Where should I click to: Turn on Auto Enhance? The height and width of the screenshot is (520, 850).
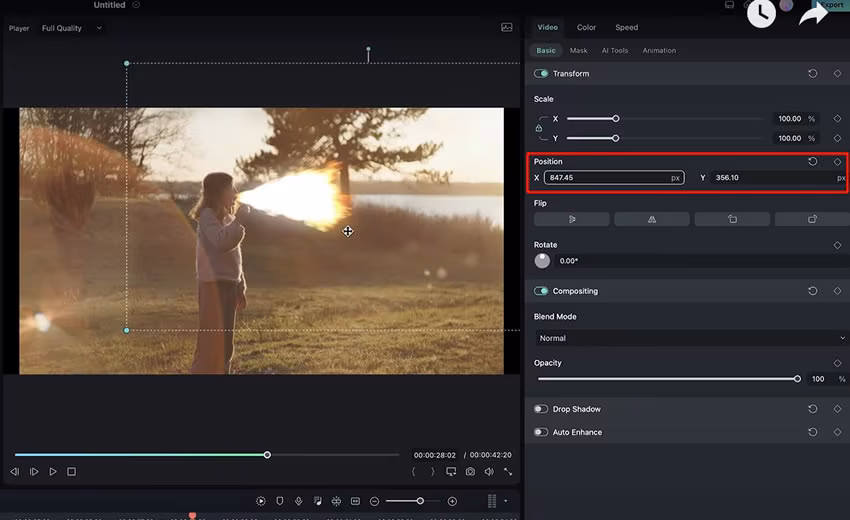[541, 432]
